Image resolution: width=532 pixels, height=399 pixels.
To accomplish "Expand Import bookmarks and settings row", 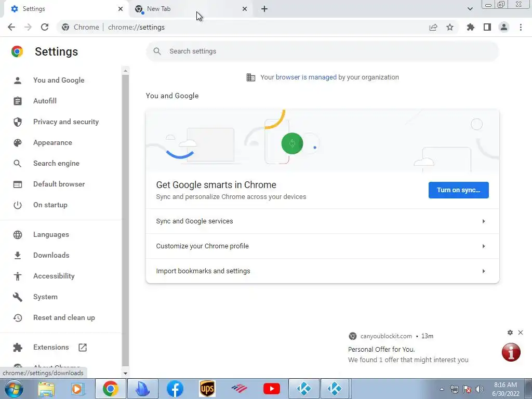I will [322, 271].
